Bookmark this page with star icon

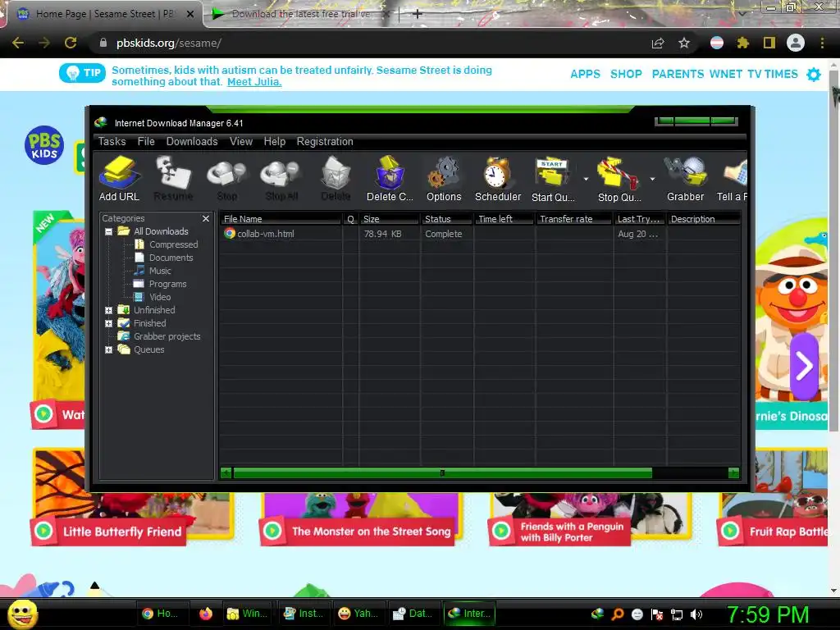click(x=683, y=43)
